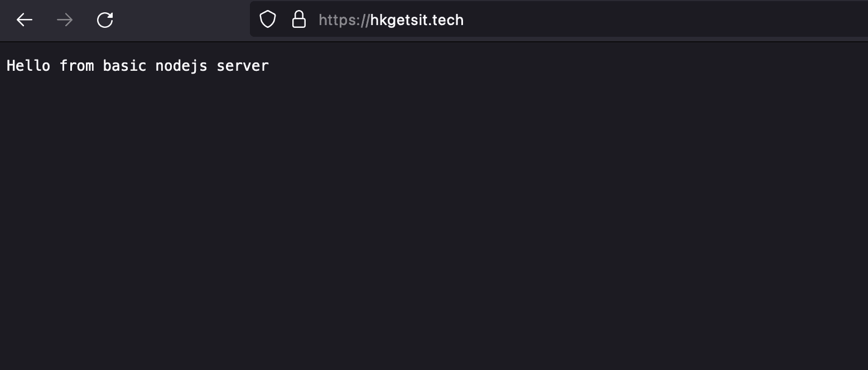Click the 'https://' protocol text in the URL
The width and height of the screenshot is (868, 370).
click(x=344, y=20)
